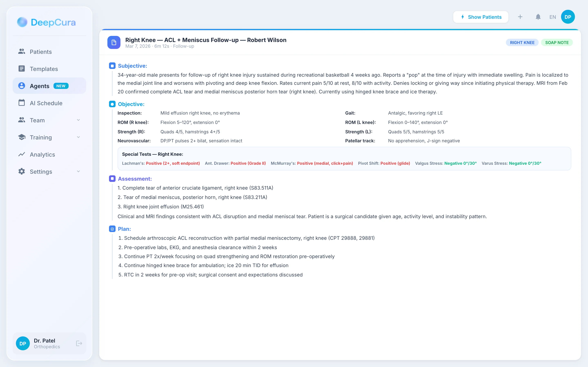
Task: Expand the Training submenu chevron
Action: tap(78, 137)
